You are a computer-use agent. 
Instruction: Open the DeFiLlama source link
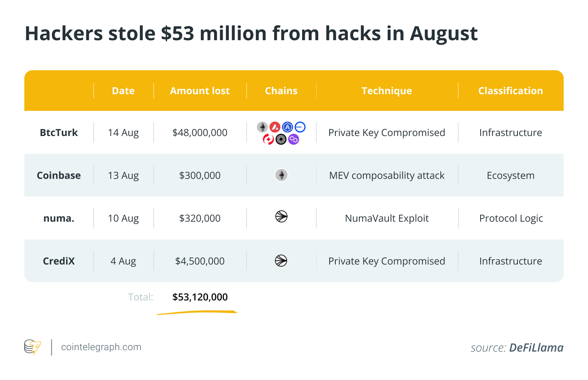click(536, 348)
